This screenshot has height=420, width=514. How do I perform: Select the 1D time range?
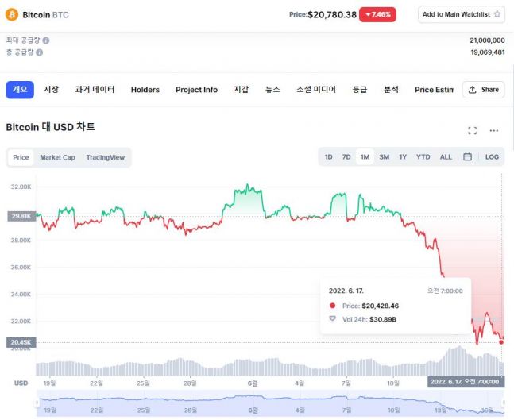click(x=328, y=157)
